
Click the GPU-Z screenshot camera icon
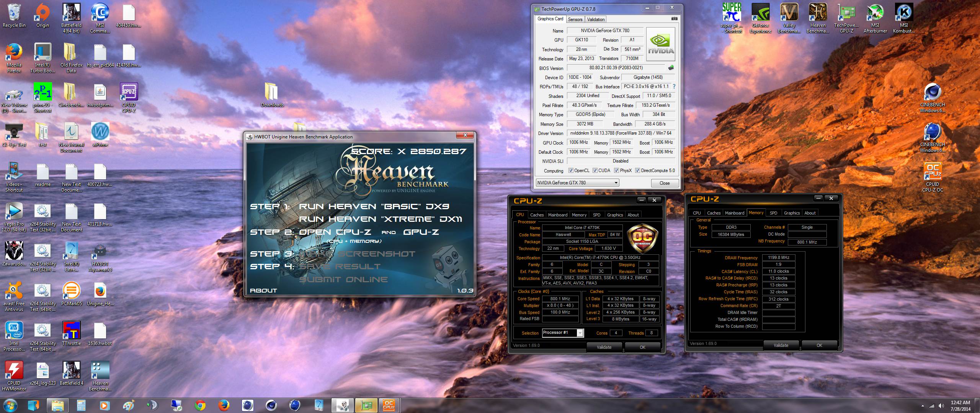tap(674, 19)
